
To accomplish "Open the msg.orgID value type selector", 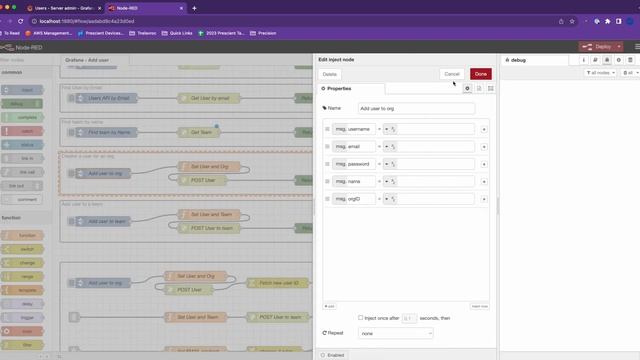I will (390, 199).
